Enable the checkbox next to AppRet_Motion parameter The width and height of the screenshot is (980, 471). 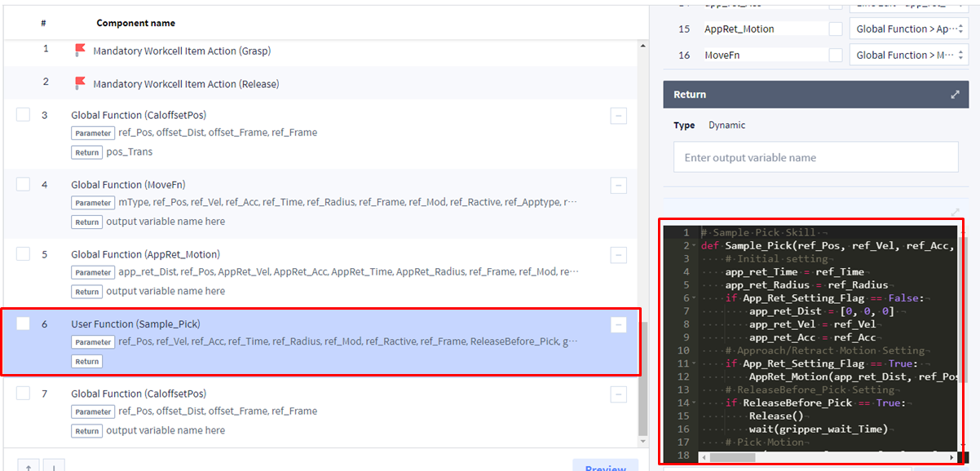pyautogui.click(x=836, y=29)
